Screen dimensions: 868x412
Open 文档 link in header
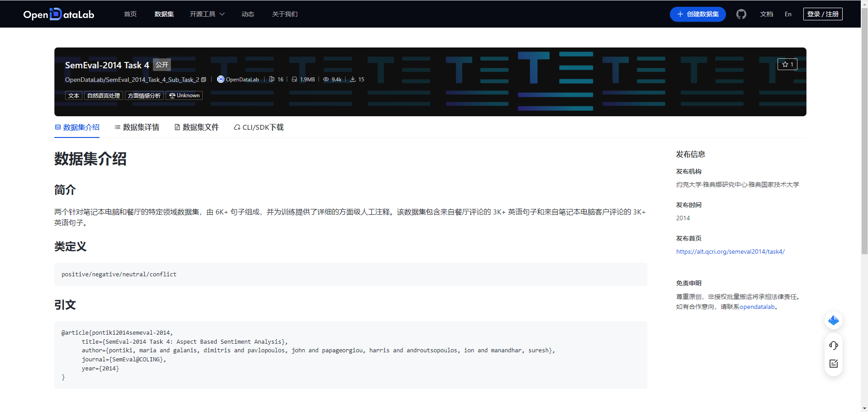pos(767,14)
